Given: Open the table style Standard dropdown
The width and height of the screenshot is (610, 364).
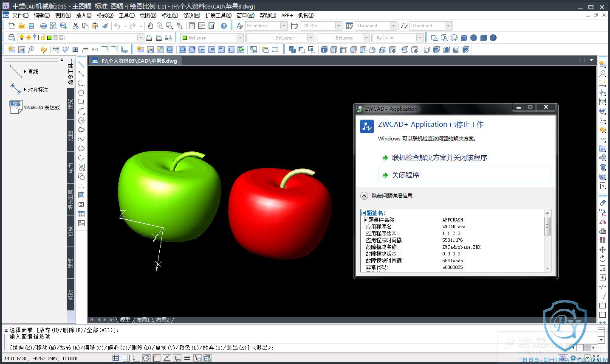Looking at the screenshot, I should click(393, 26).
